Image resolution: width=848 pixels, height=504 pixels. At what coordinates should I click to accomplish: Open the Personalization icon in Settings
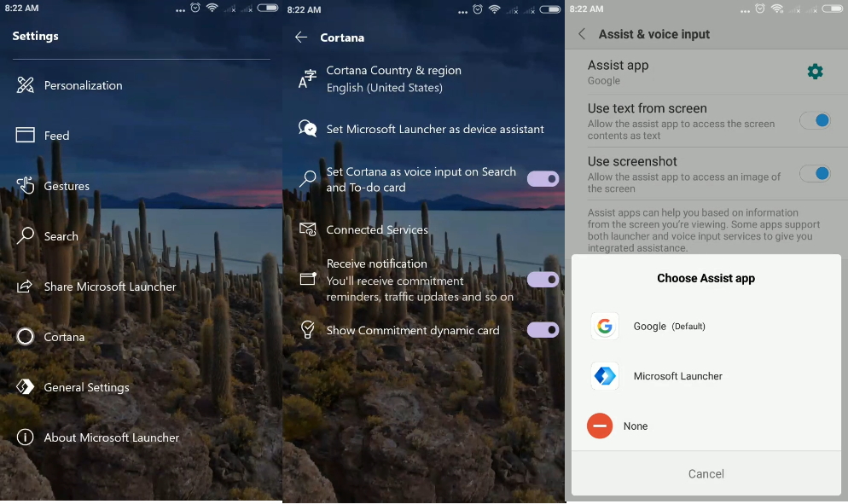point(25,85)
